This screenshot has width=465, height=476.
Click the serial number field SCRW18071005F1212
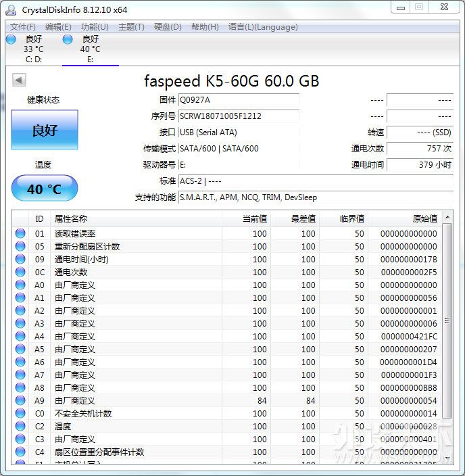(x=239, y=116)
